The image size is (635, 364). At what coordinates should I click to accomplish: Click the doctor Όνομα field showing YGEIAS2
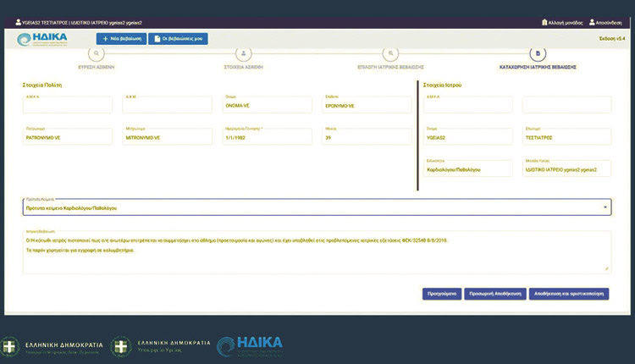(x=467, y=136)
